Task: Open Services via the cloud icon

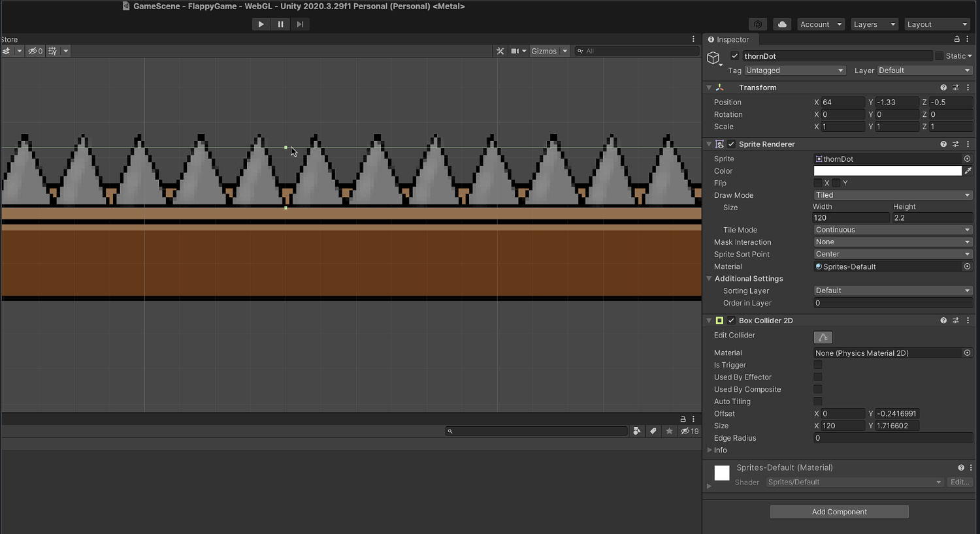Action: (782, 24)
